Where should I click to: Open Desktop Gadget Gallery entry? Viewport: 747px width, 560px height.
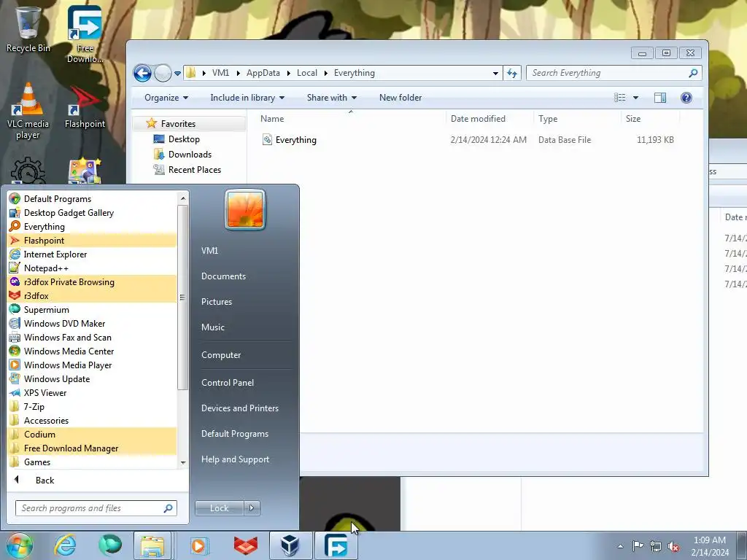pyautogui.click(x=93, y=212)
